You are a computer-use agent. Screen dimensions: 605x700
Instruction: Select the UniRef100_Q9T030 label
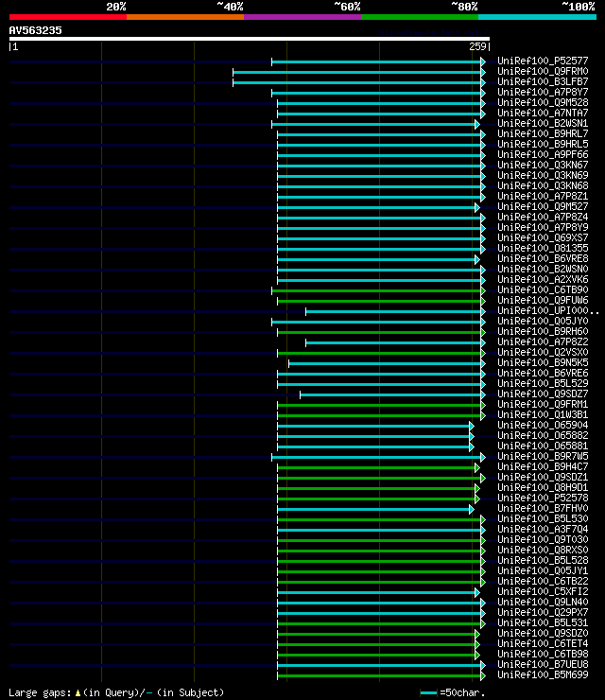click(543, 540)
